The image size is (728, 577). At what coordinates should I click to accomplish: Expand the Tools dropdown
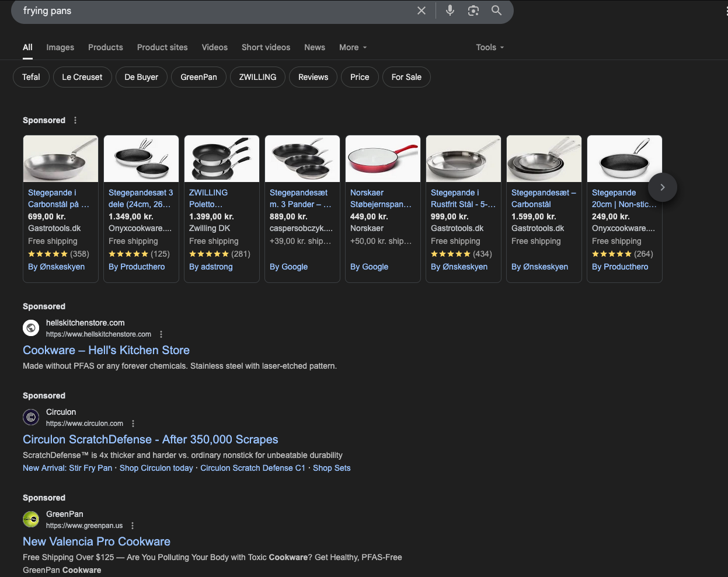pyautogui.click(x=490, y=47)
